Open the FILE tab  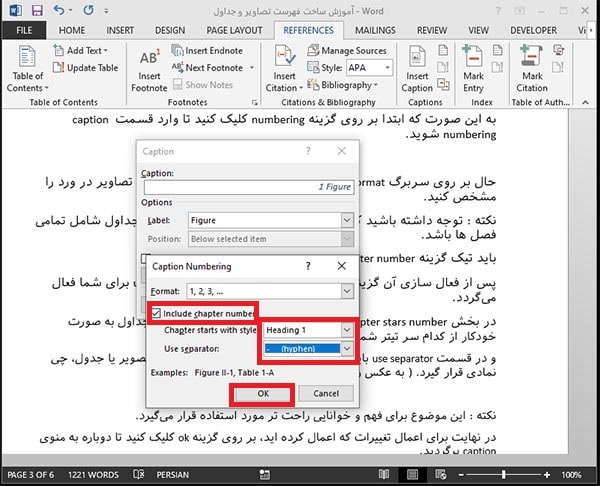click(24, 30)
